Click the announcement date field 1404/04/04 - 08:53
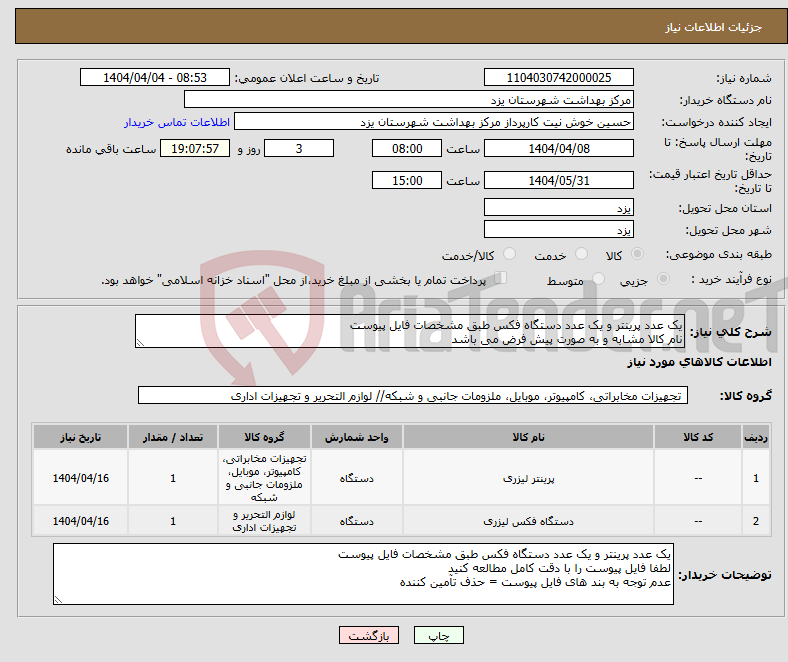The width and height of the screenshot is (788, 662). pos(155,77)
